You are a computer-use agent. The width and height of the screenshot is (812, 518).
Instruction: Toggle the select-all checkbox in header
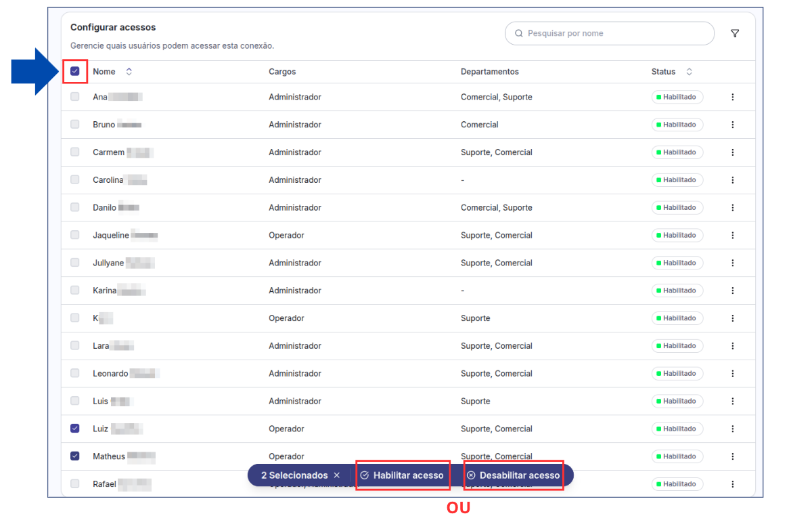[x=75, y=71]
